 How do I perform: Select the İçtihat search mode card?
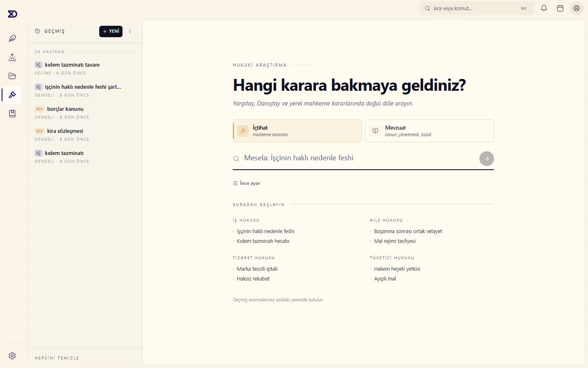tap(297, 131)
